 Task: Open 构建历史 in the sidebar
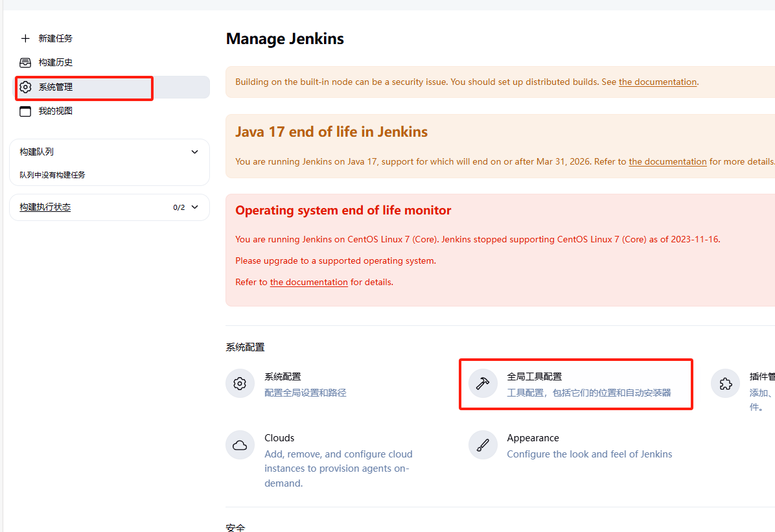click(x=55, y=63)
